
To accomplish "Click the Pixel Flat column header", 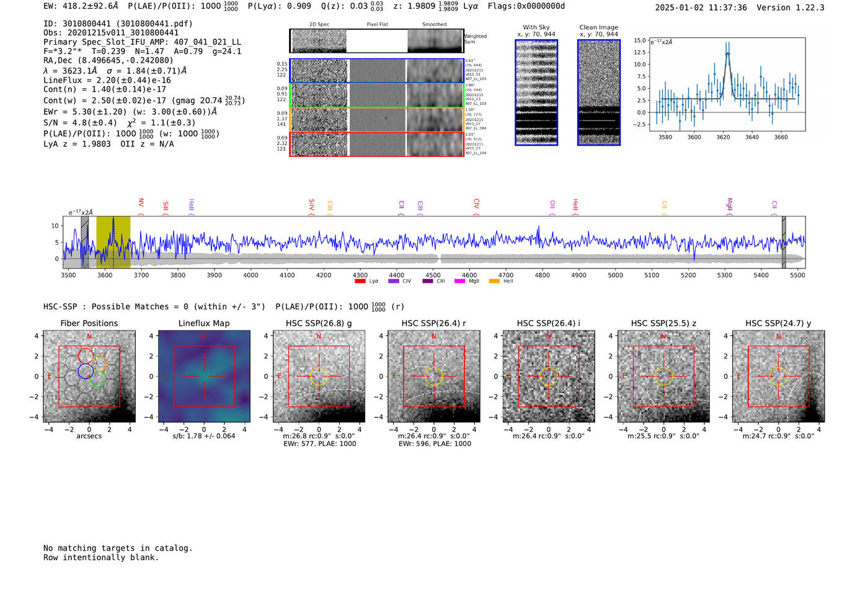I will 377,25.
